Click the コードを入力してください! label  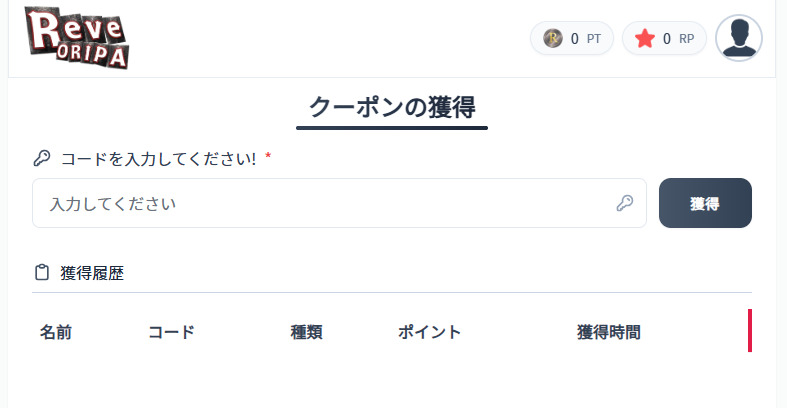coord(159,159)
